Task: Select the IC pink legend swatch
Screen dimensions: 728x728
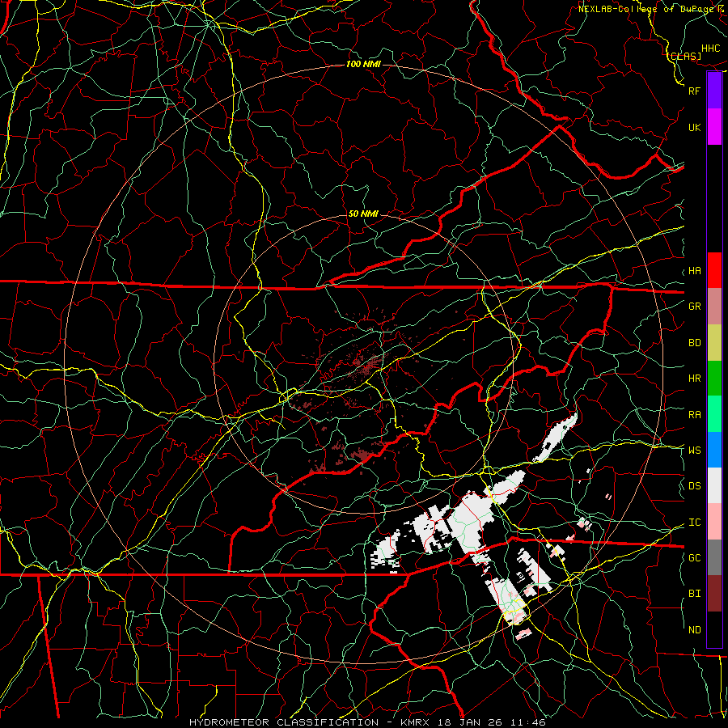Action: tap(714, 522)
